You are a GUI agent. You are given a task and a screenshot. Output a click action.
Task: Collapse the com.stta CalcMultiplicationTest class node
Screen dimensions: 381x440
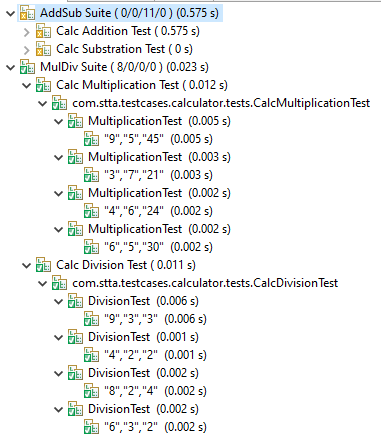[43, 104]
